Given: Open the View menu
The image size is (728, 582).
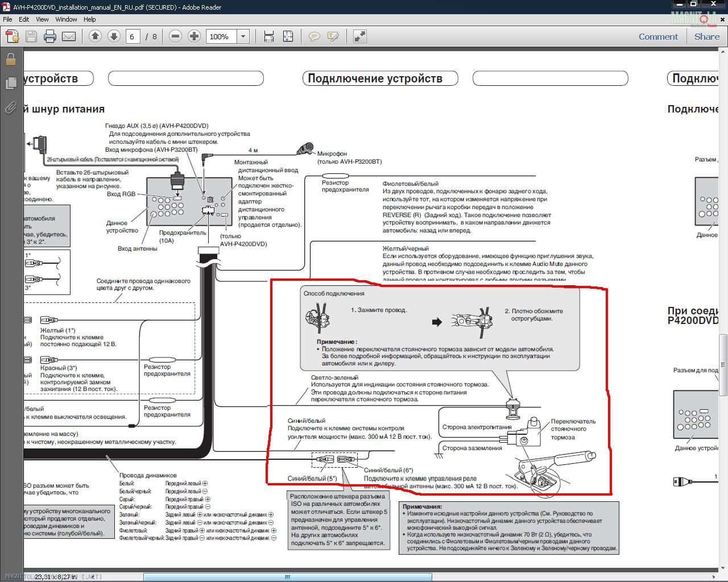Looking at the screenshot, I should click(x=42, y=19).
